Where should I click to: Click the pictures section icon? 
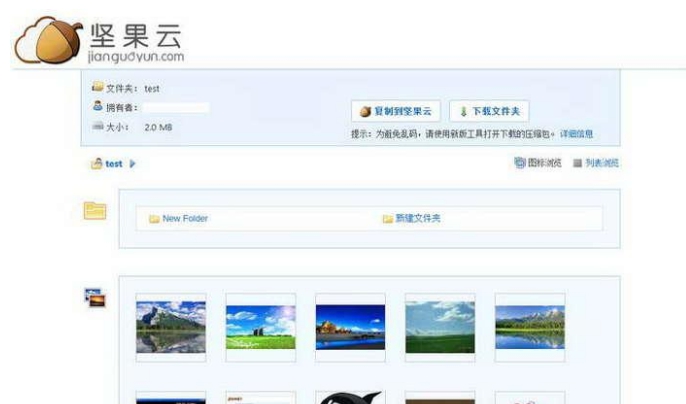[95, 298]
